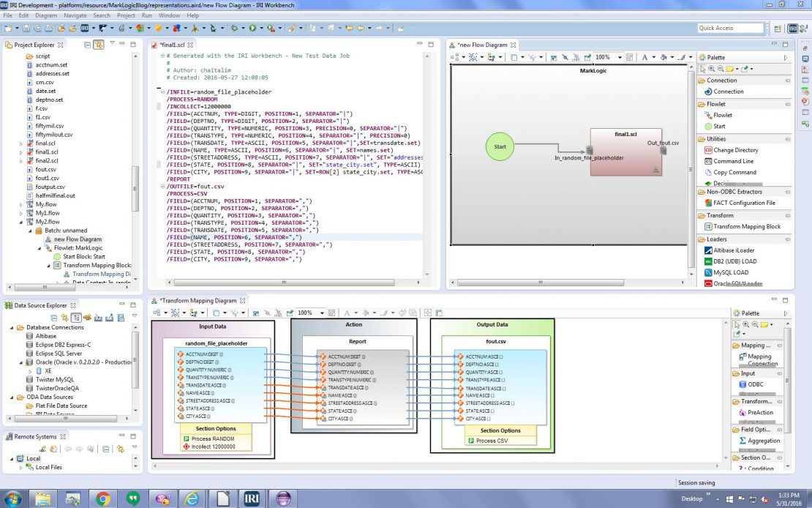Open the Diagram menu
The height and width of the screenshot is (508, 812).
click(x=46, y=15)
